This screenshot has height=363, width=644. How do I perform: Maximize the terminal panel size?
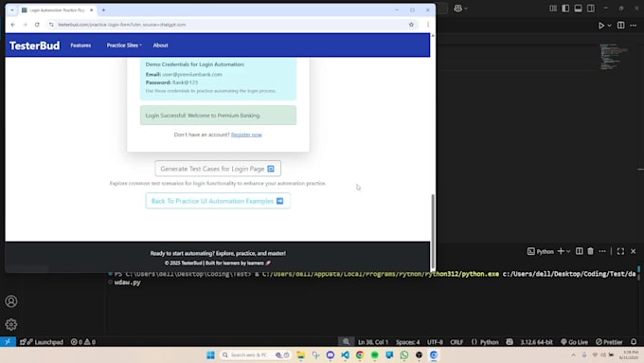[620, 251]
